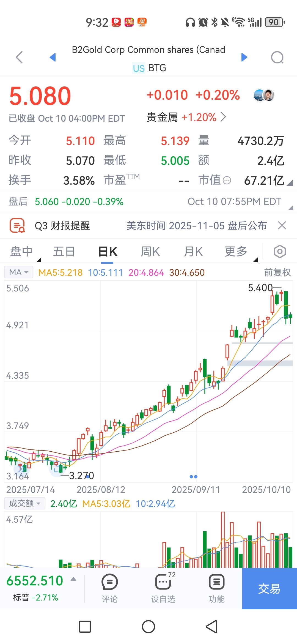Viewport: 297px width, 644px height.
Task: Tap the stock title B2Gold Corp
Action: (148, 50)
